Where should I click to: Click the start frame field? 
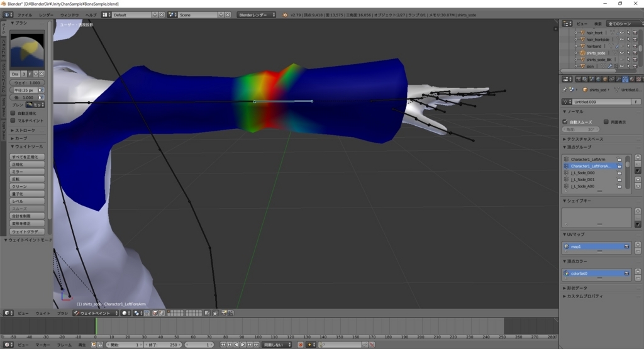(x=125, y=345)
